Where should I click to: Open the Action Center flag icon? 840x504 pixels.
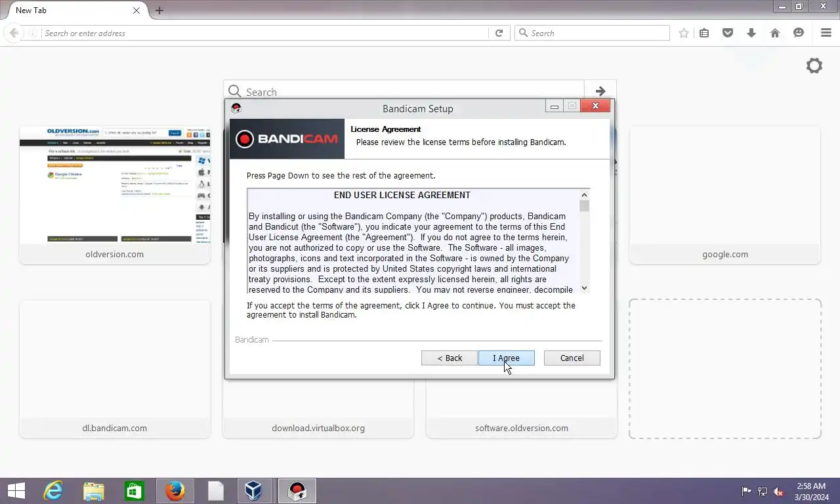[x=747, y=492]
